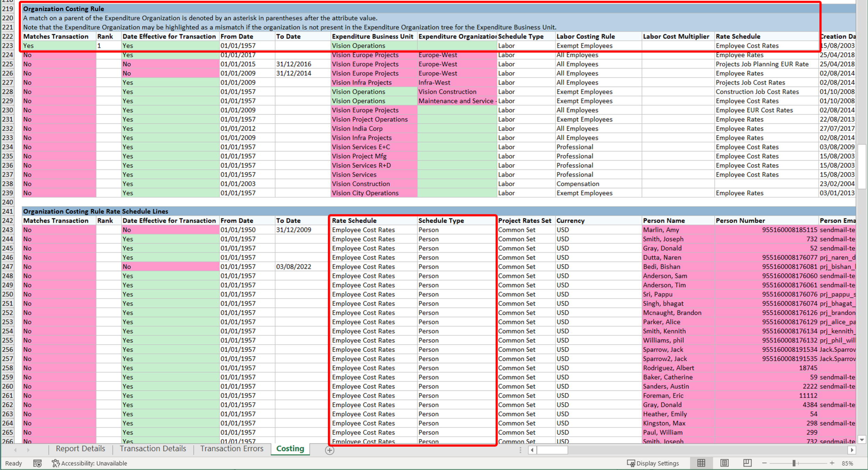The image size is (868, 470).
Task: Select the person number 11112 cell
Action: (x=766, y=395)
